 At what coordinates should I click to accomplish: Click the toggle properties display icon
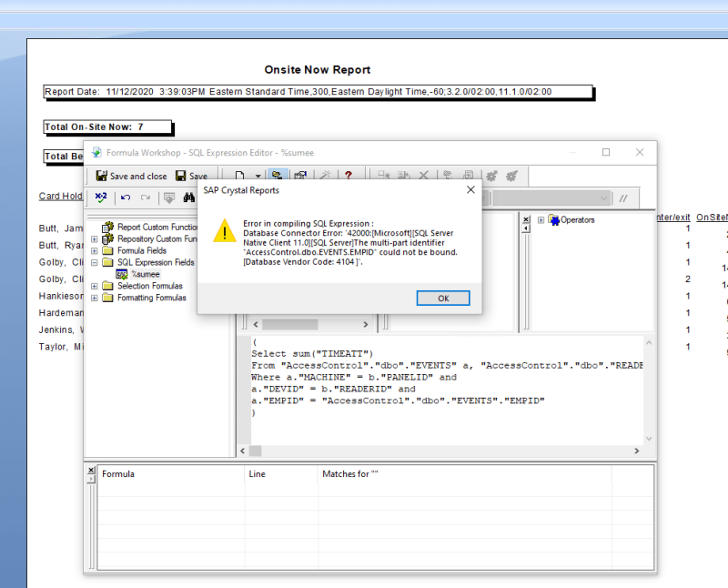tap(300, 176)
